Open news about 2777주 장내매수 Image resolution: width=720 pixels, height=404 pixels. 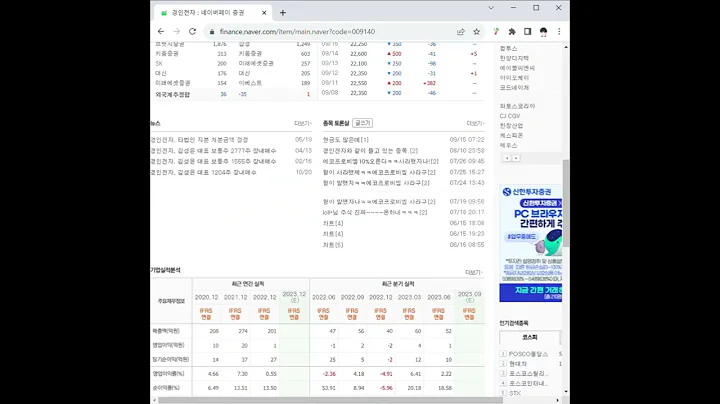[214, 151]
